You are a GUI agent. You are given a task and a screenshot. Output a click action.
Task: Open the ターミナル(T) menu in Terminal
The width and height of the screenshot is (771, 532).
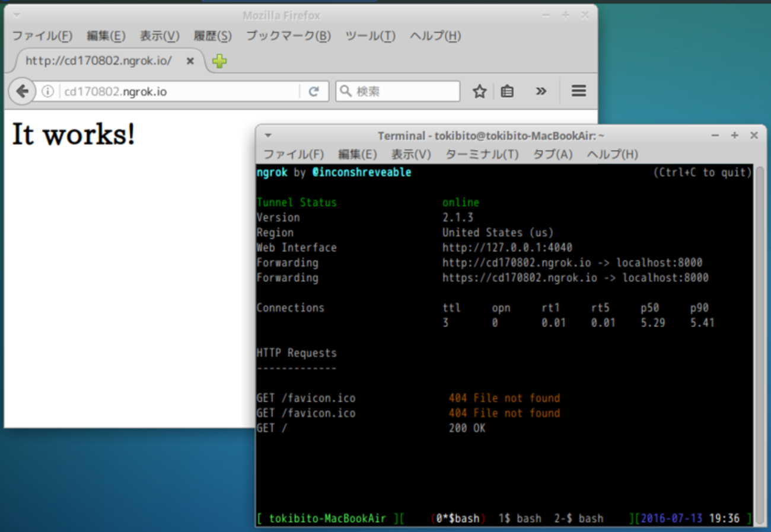[482, 154]
